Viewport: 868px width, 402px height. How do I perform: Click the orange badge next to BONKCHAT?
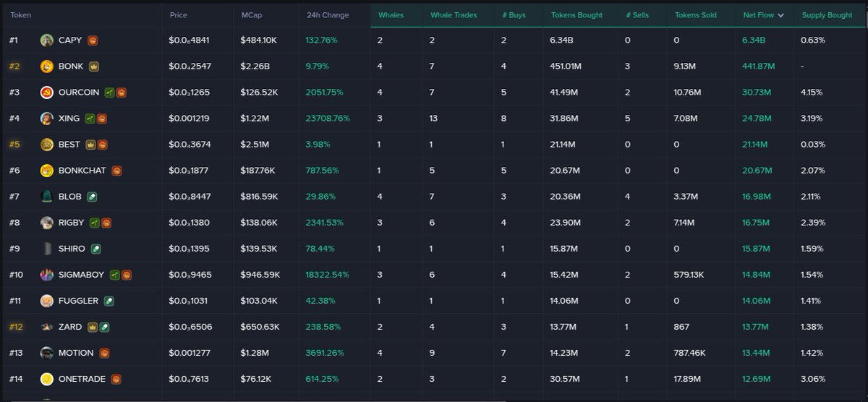pos(116,171)
